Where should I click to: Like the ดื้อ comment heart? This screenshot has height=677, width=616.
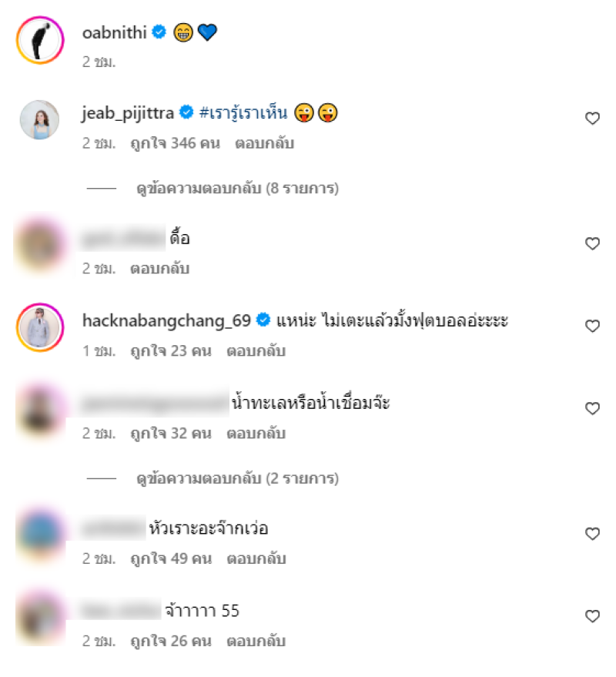coord(592,243)
